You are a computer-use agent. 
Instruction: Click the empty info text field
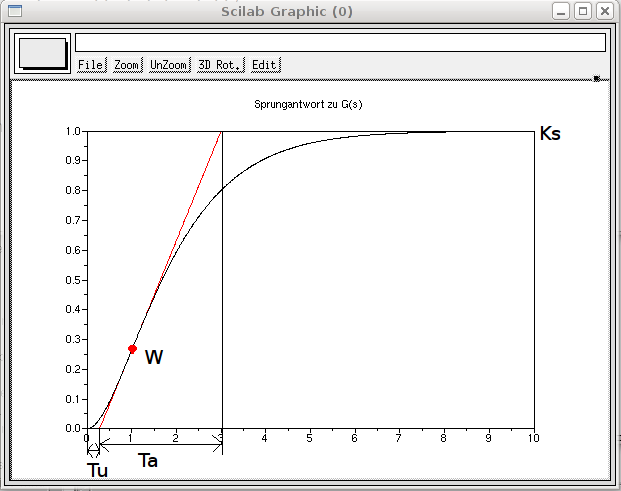[340, 42]
